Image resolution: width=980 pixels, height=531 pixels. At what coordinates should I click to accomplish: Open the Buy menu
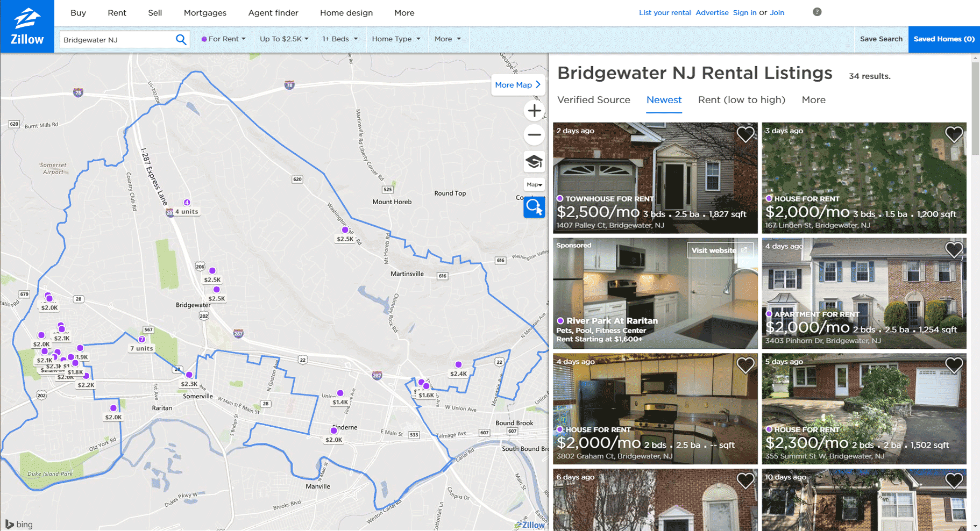pyautogui.click(x=78, y=13)
